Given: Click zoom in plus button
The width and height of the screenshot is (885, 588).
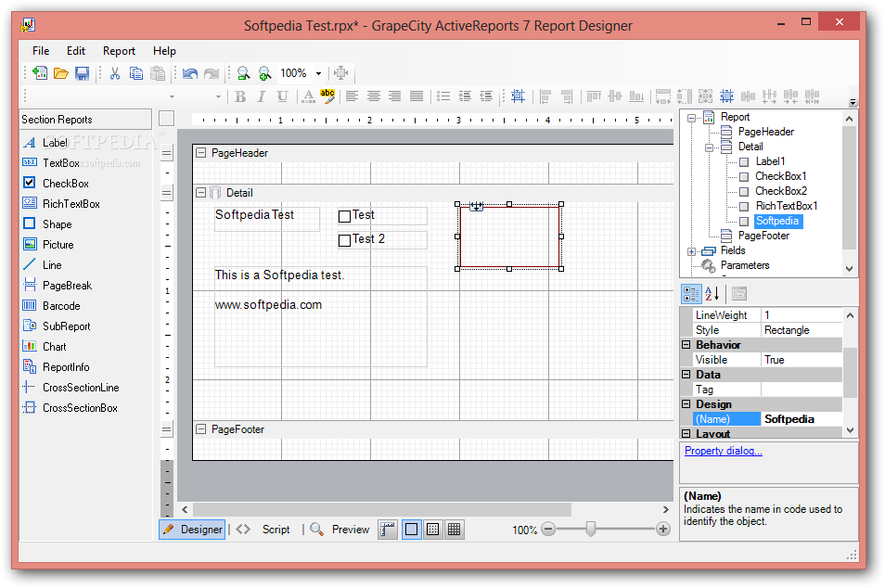Looking at the screenshot, I should (x=663, y=530).
